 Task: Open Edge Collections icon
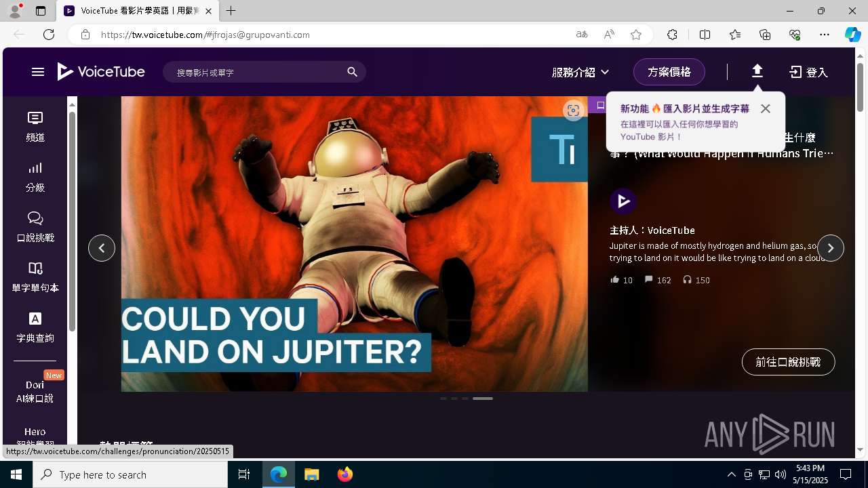point(765,35)
